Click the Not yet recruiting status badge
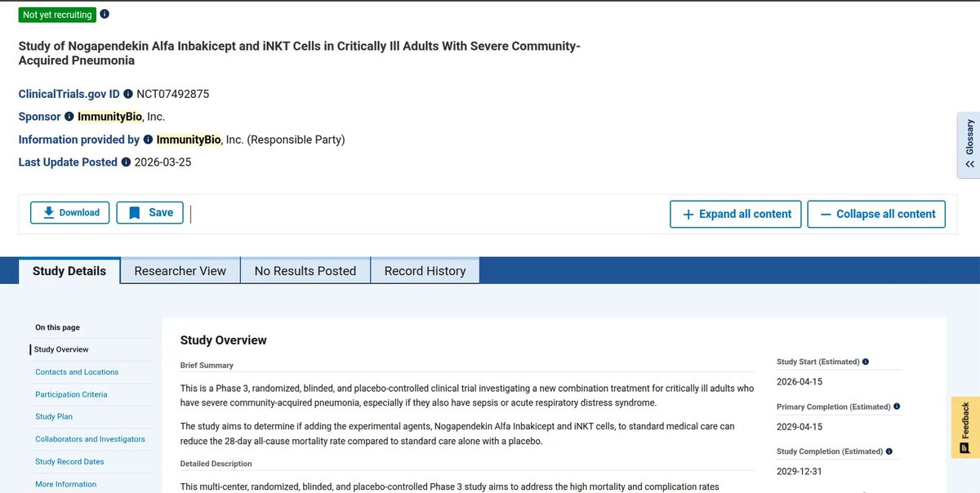The width and height of the screenshot is (980, 493). pos(57,15)
